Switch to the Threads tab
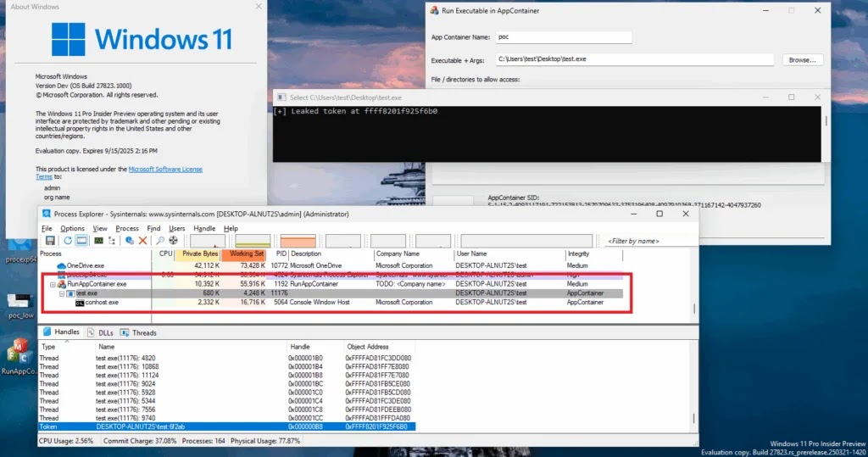This screenshot has height=457, width=868. coord(138,333)
